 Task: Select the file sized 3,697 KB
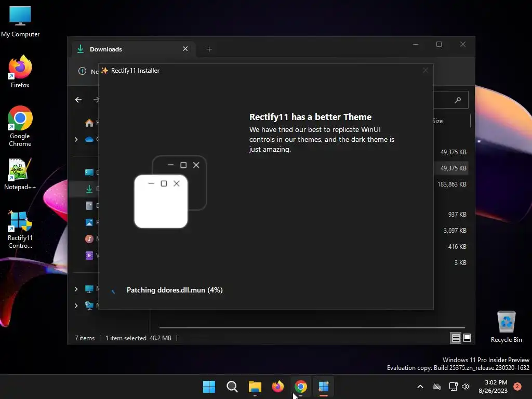click(x=455, y=230)
